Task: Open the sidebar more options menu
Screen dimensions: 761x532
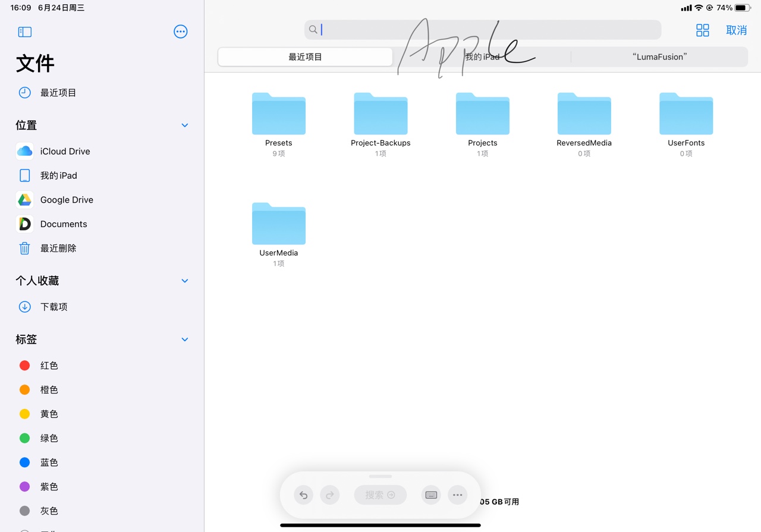Action: pyautogui.click(x=180, y=32)
